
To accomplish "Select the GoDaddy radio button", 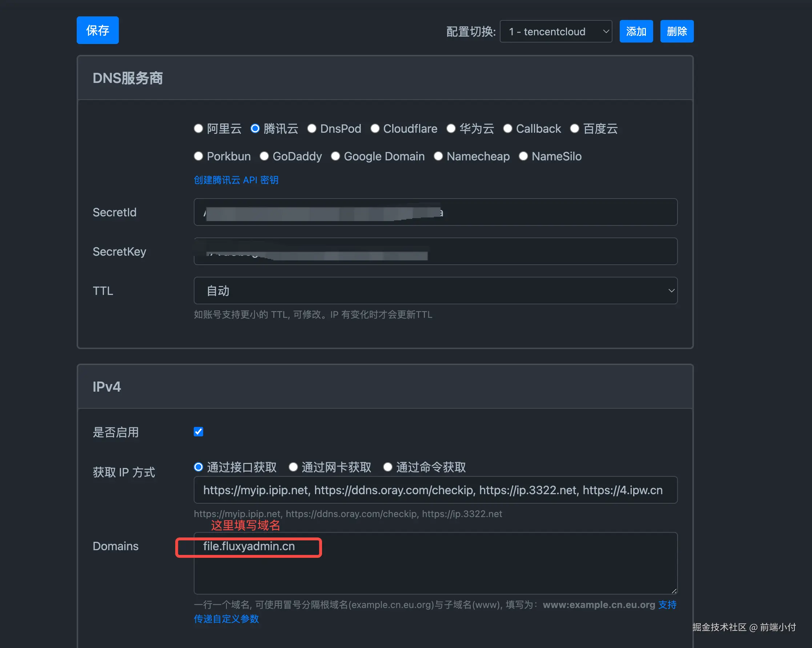I will pos(264,156).
